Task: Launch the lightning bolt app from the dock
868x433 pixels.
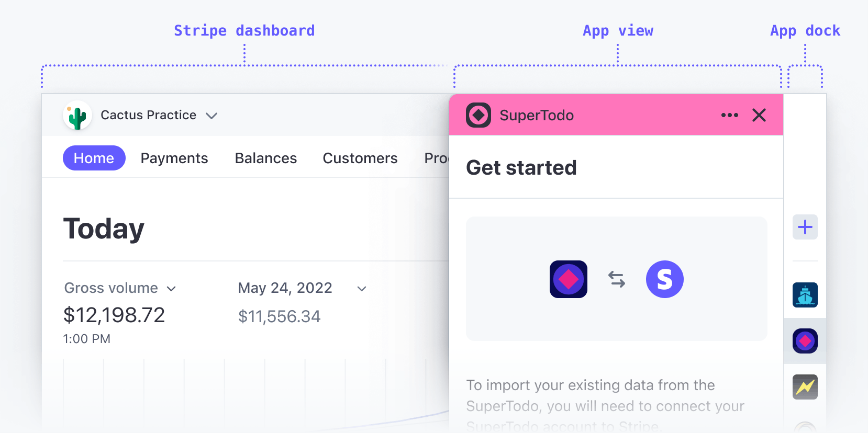Action: pos(805,387)
